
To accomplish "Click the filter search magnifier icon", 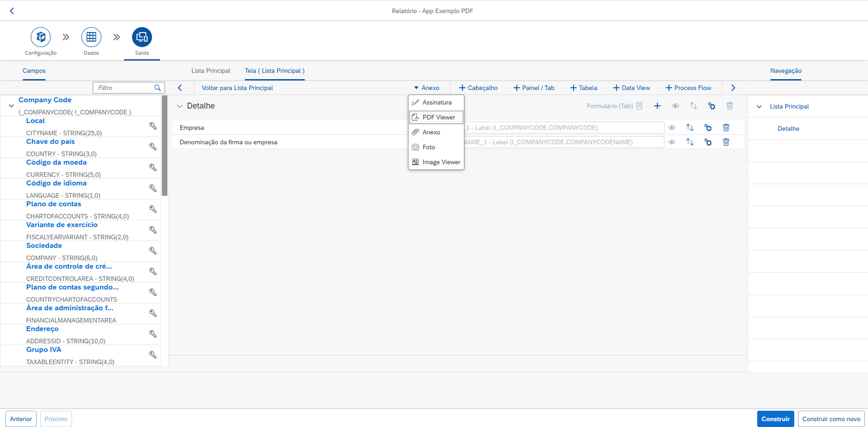I will click(157, 88).
